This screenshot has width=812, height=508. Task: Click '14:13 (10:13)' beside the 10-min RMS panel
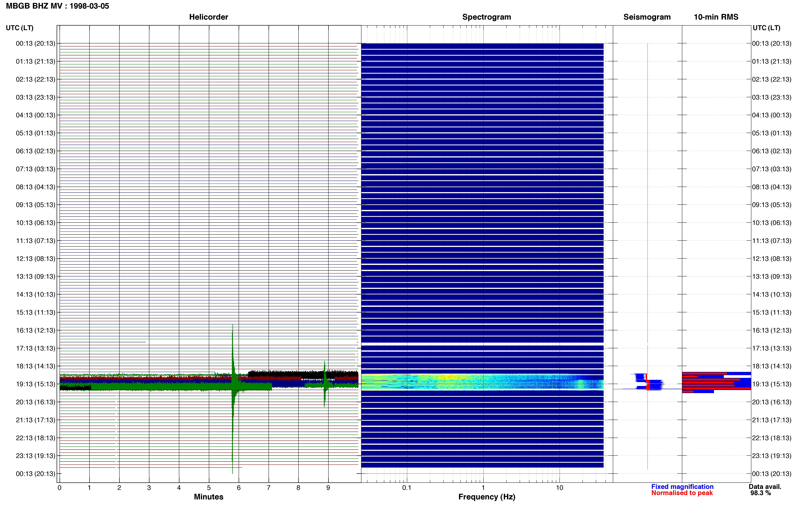coord(772,295)
